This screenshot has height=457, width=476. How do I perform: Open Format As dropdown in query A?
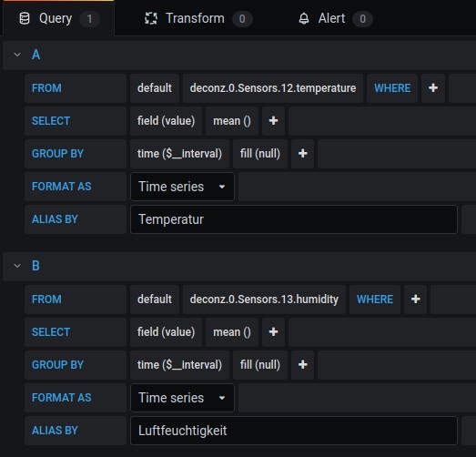coord(182,187)
